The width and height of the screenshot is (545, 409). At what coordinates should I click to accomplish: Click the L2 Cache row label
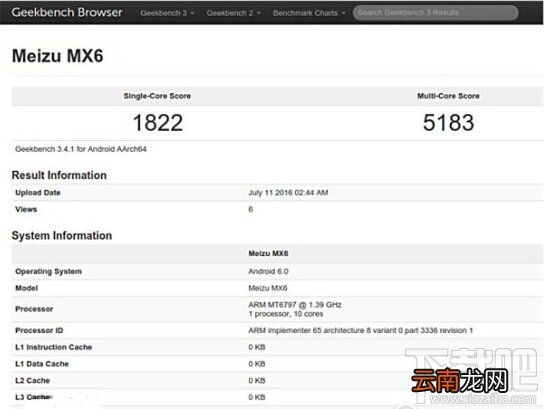pos(32,381)
